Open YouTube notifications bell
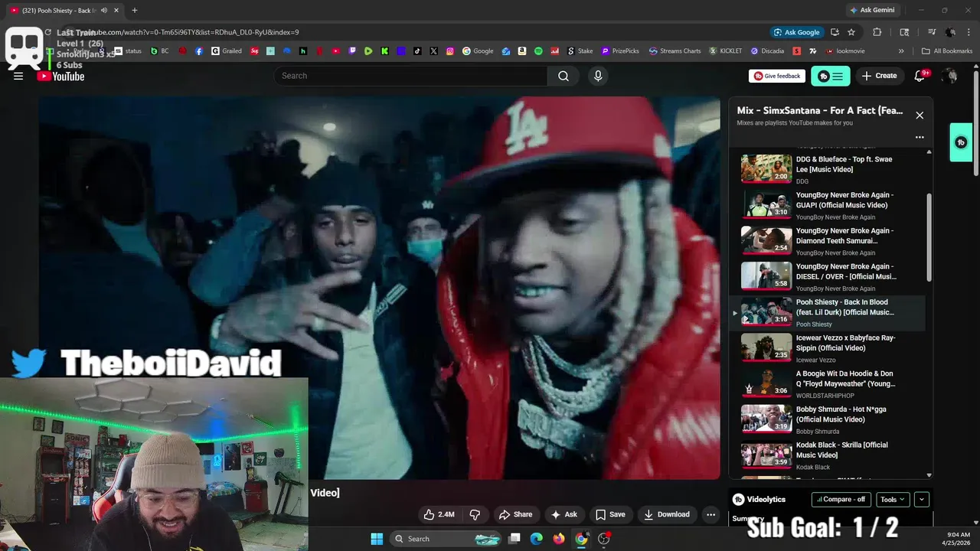 pos(920,76)
